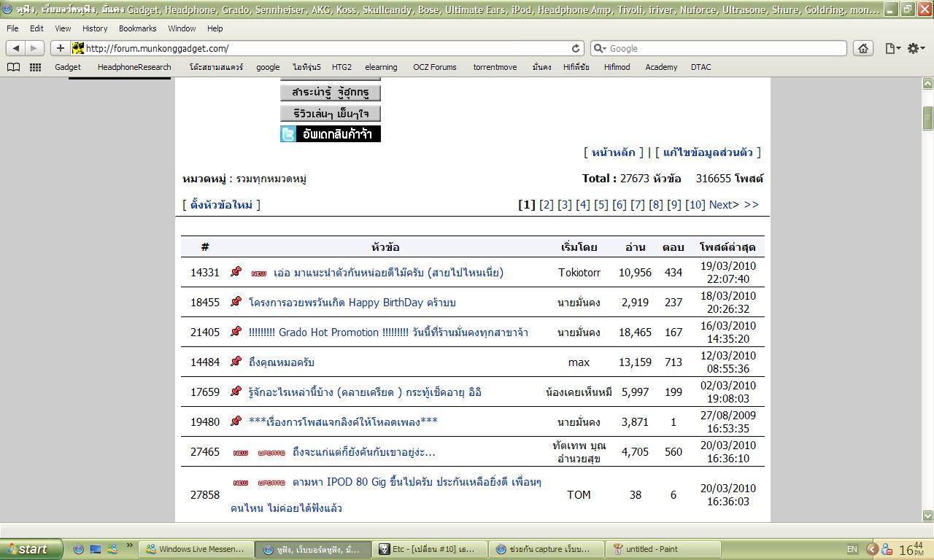Screen dimensions: 934x560
Task: Click the 713 replies cell
Action: pos(673,362)
